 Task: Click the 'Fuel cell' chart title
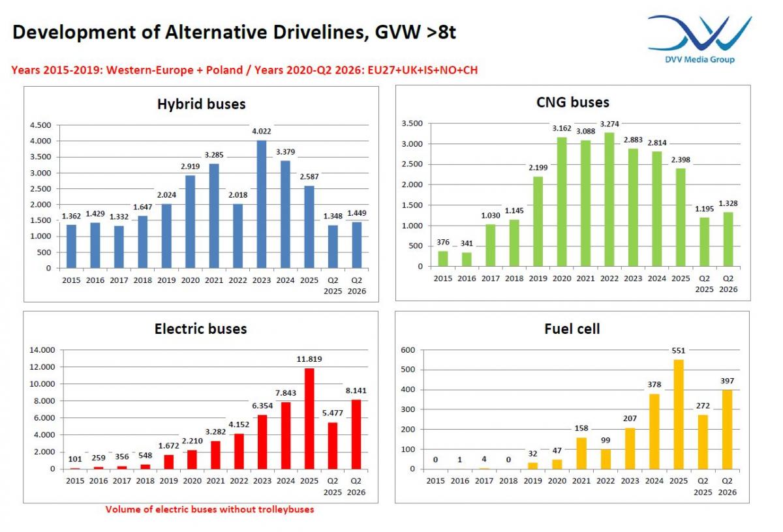[572, 329]
